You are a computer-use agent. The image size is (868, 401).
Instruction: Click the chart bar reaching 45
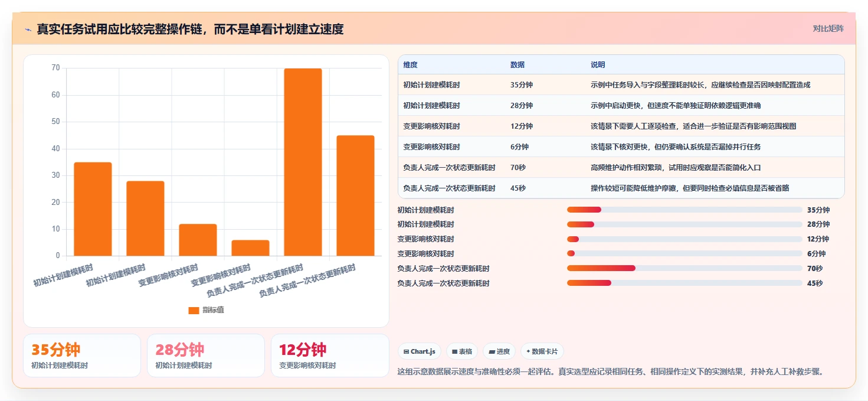coord(355,195)
